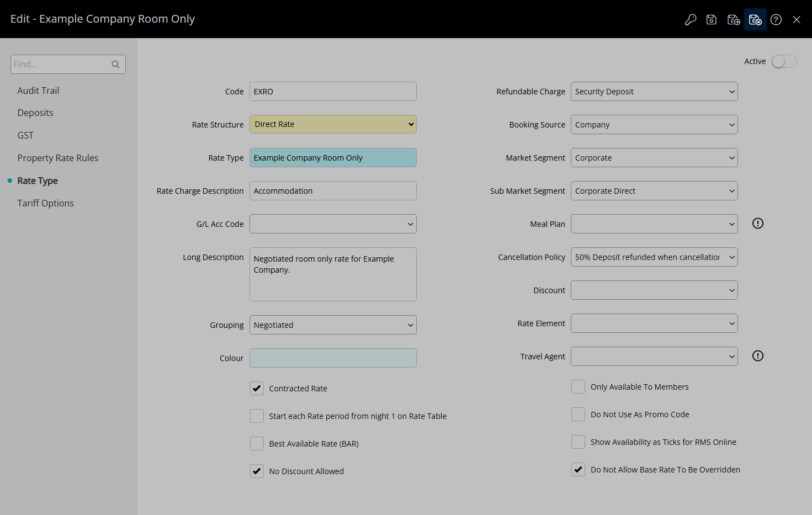Open the Tariff Options section
Viewport: 812px width, 515px height.
click(45, 203)
